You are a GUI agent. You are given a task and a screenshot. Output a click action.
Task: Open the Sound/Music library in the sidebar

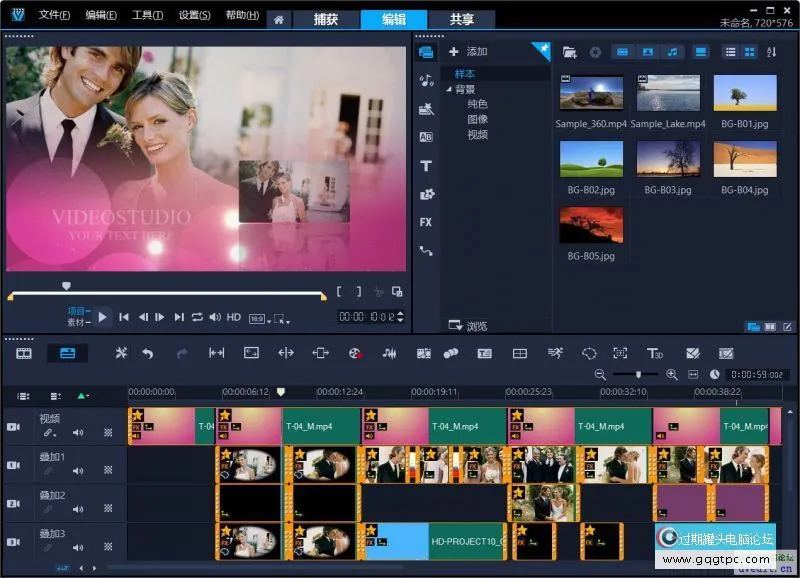coord(426,80)
